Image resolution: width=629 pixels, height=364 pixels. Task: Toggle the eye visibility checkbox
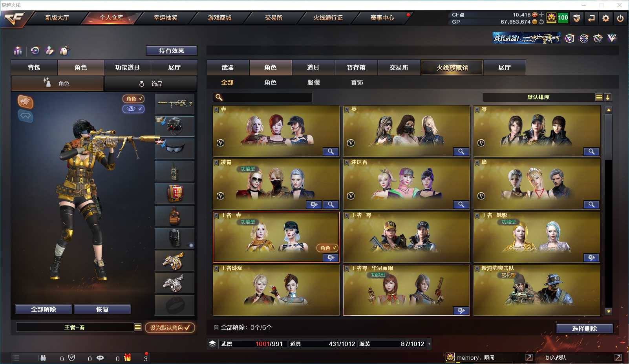(133, 109)
